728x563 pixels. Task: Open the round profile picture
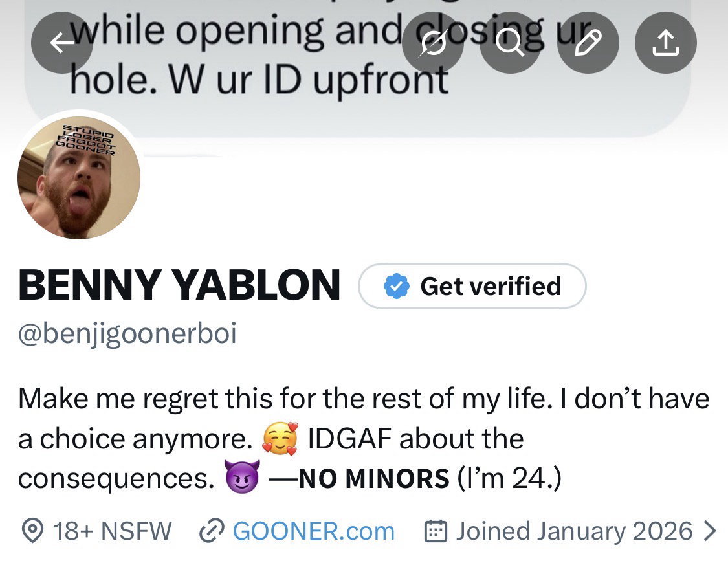79,177
